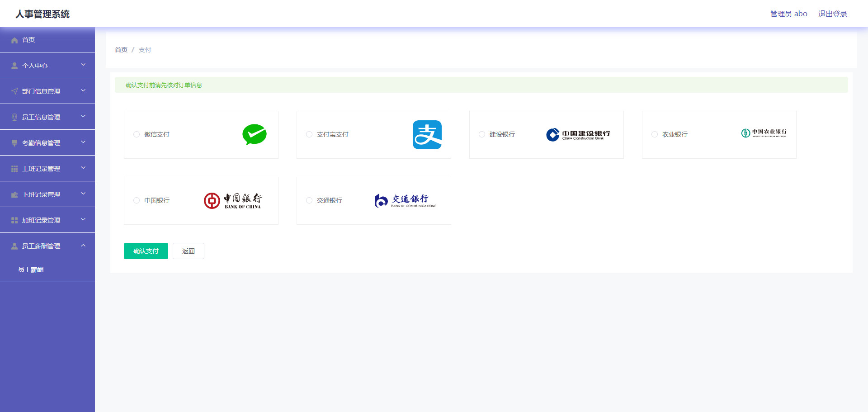Open the 考勤信息管理 menu label
Viewport: 868px width, 412px height.
41,143
